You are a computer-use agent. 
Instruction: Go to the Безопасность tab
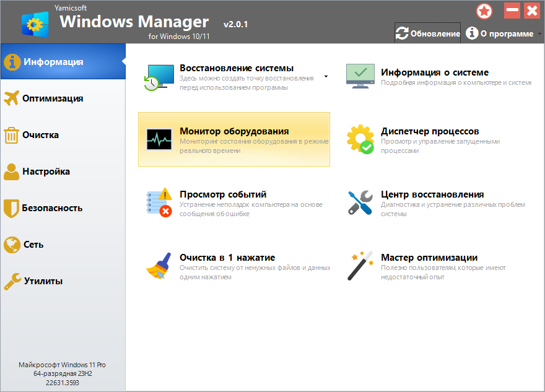[52, 208]
